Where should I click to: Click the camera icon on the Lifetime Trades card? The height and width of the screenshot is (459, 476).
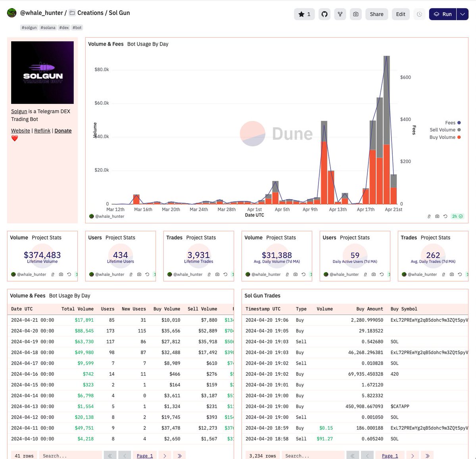[217, 274]
